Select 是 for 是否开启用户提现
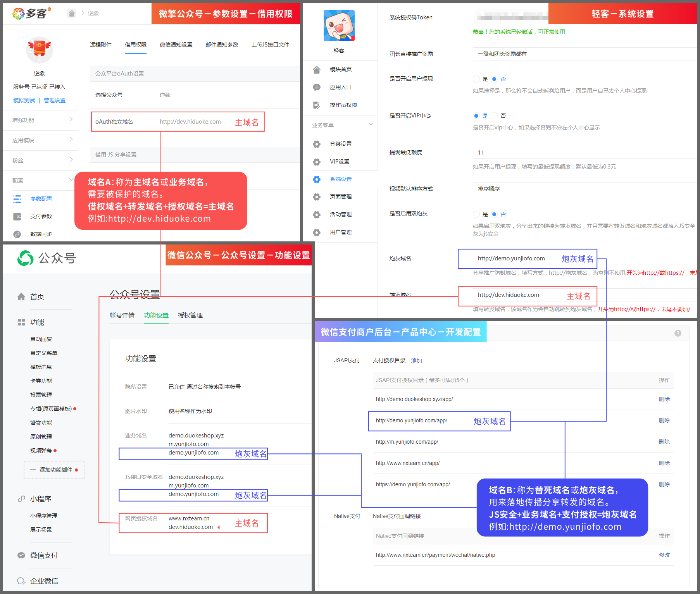This screenshot has height=594, width=700. (476, 79)
